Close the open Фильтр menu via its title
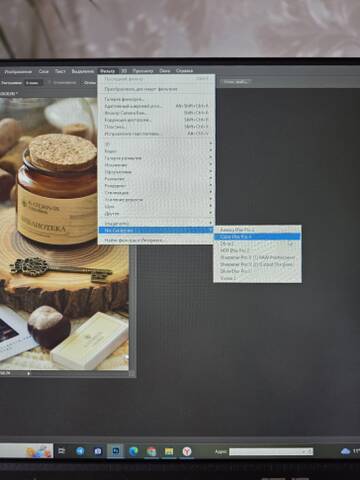Screen dimensions: 360x480 pyautogui.click(x=107, y=71)
